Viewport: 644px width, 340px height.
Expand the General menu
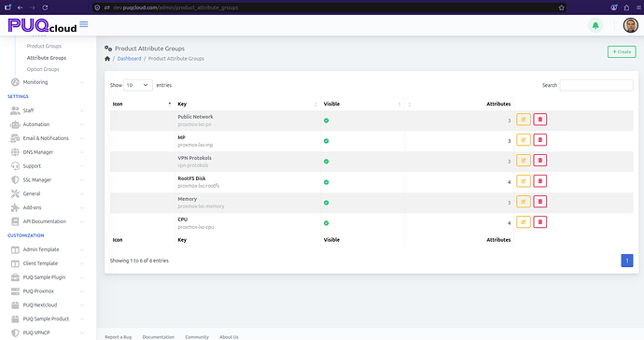click(x=48, y=193)
